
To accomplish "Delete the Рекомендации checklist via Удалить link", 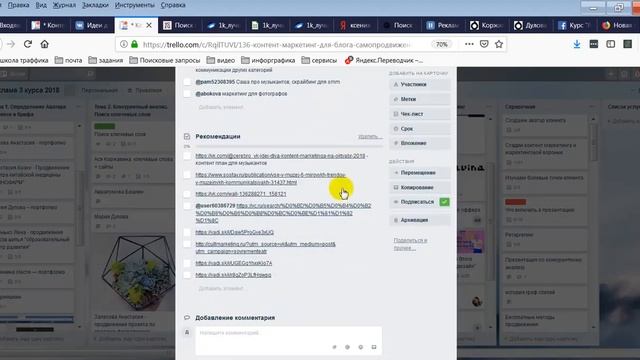I will 370,137.
